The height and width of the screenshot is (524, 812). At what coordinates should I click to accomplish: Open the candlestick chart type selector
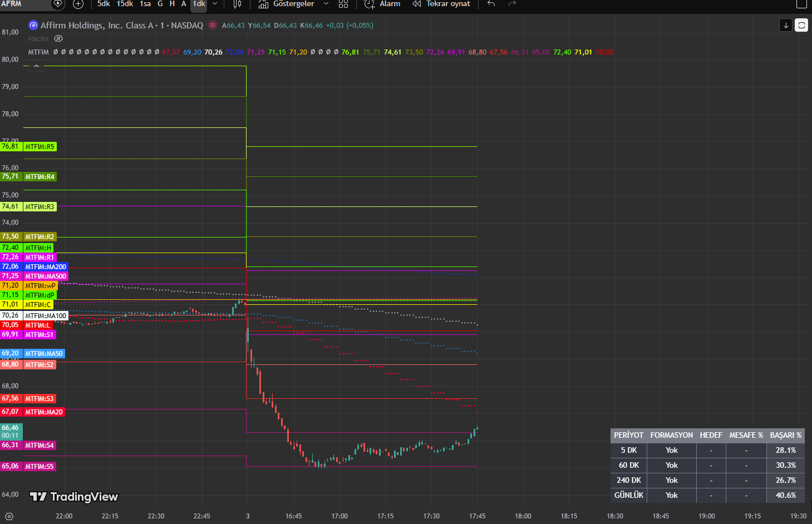pyautogui.click(x=237, y=4)
